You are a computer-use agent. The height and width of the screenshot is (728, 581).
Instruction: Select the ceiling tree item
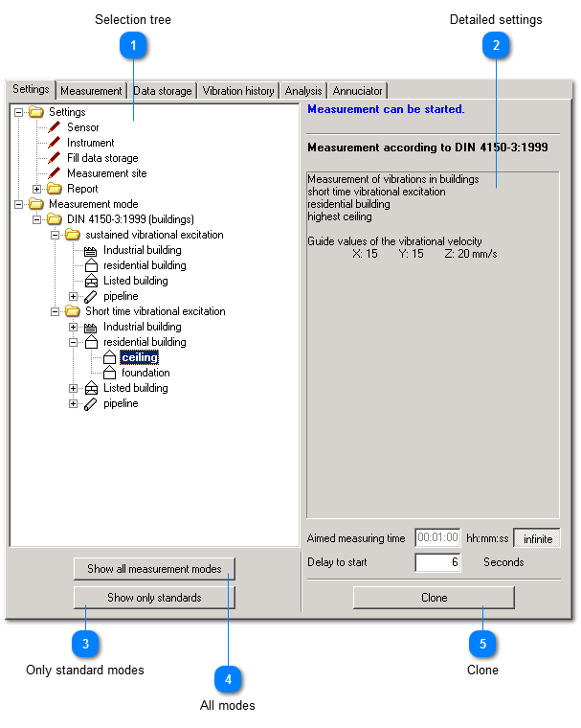140,357
